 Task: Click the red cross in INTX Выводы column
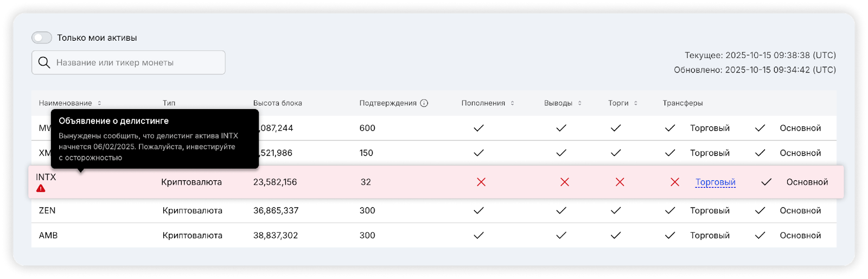(x=564, y=182)
